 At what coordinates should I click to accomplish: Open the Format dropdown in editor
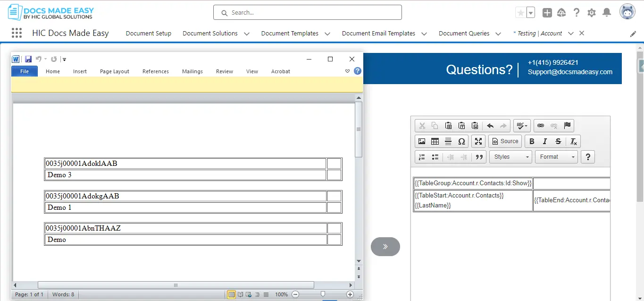pos(556,157)
